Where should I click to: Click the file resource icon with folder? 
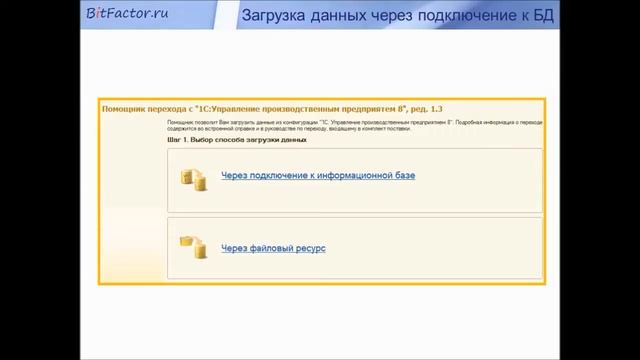(193, 247)
